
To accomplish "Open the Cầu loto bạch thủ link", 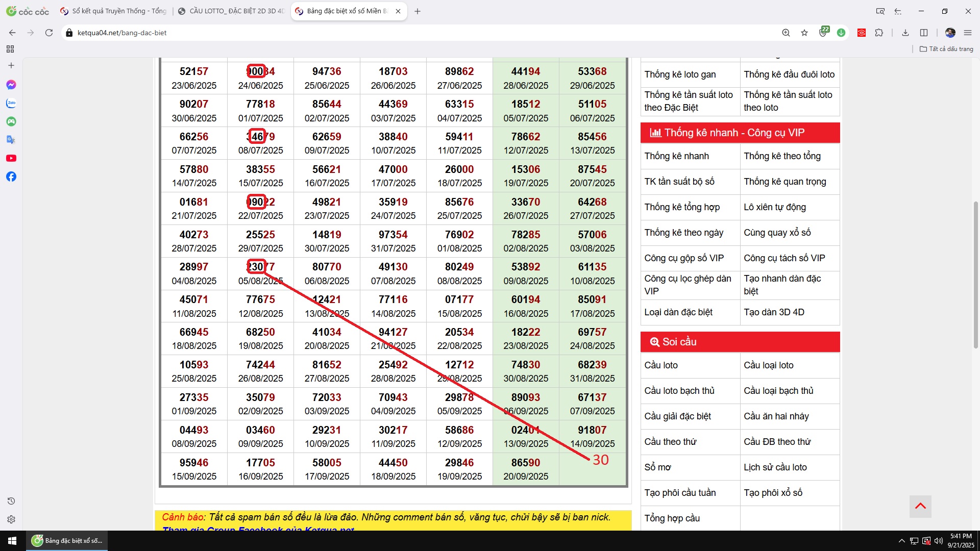I will tap(679, 391).
